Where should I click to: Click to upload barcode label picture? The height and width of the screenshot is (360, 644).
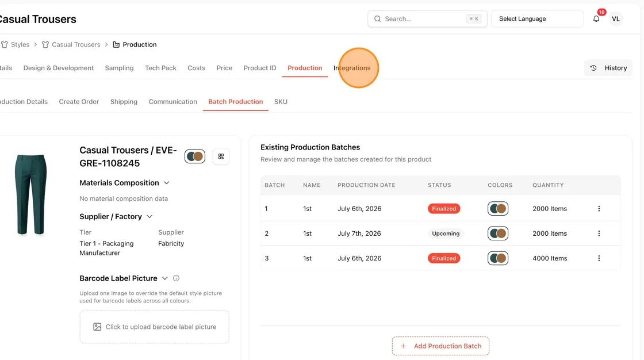coord(155,327)
